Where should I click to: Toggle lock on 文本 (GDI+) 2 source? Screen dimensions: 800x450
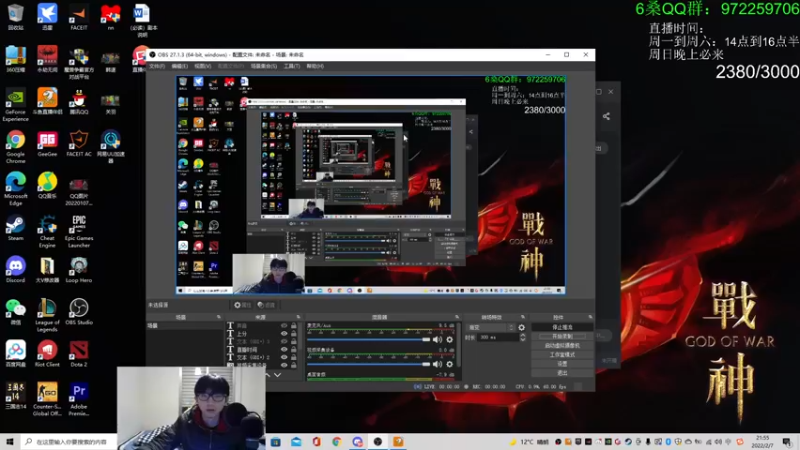click(293, 357)
